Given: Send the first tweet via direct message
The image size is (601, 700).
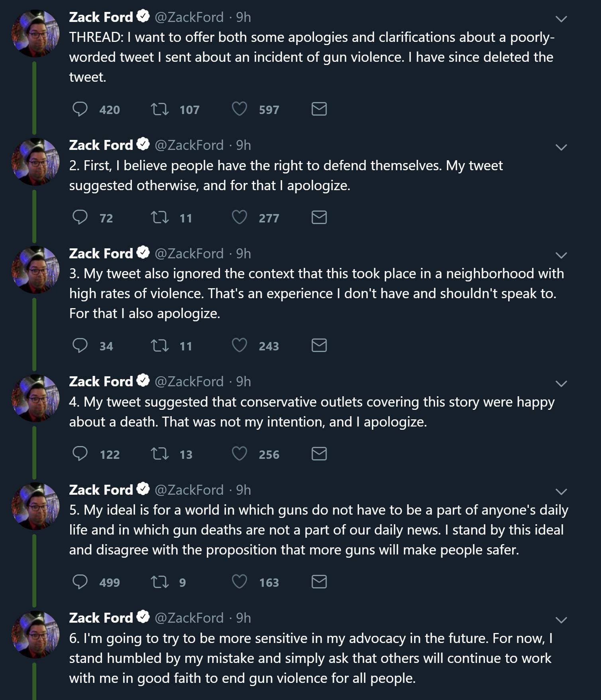Looking at the screenshot, I should (x=319, y=109).
